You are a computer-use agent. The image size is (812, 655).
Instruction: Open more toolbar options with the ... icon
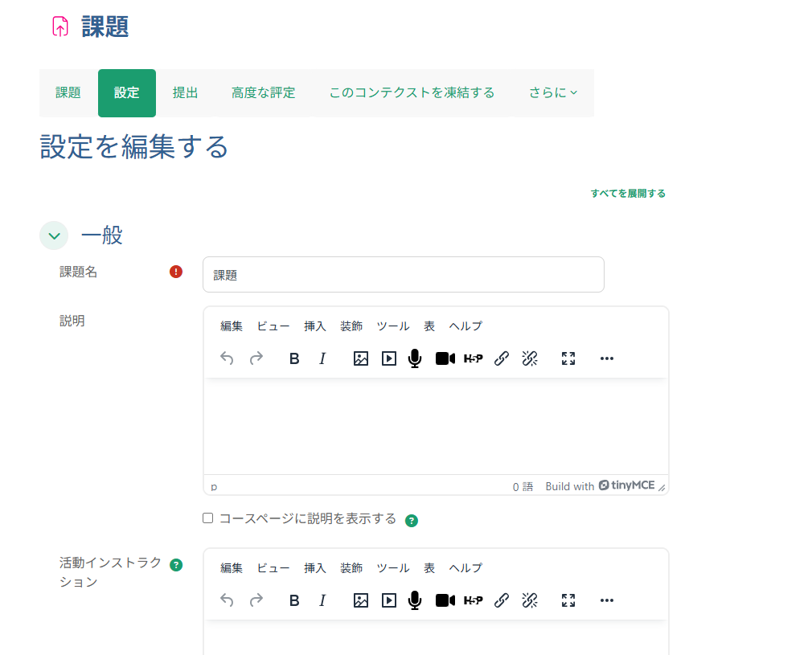point(606,358)
